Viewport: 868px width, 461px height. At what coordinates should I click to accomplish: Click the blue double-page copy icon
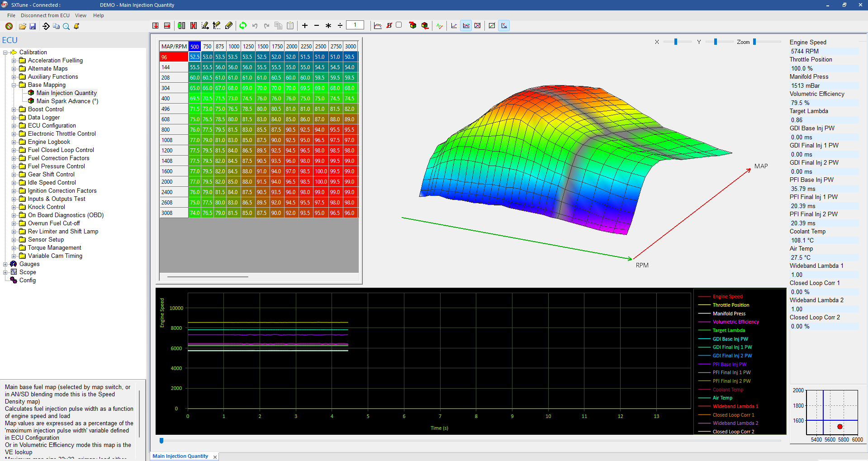[x=56, y=26]
